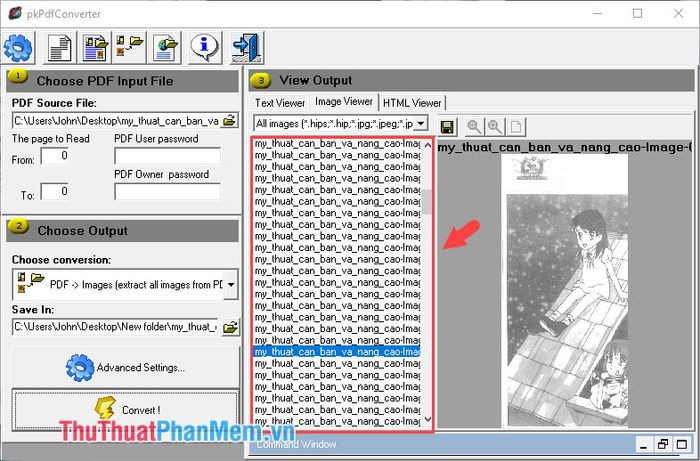Save image with the floppy disk icon

[x=447, y=127]
